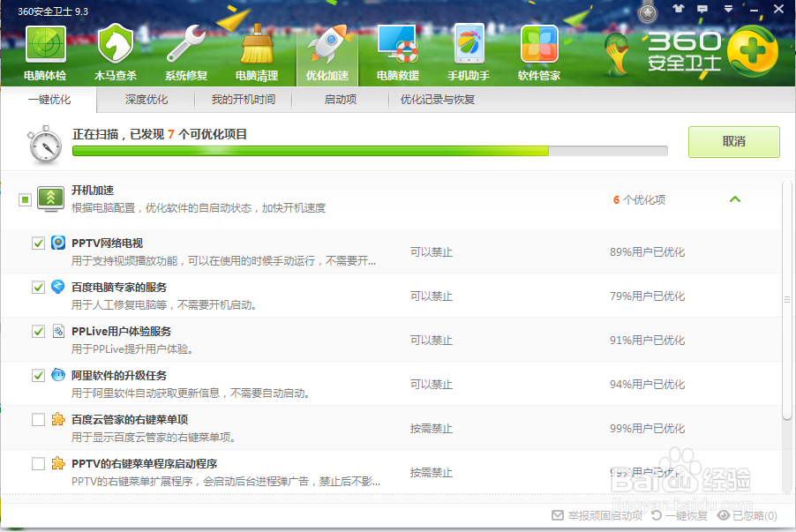This screenshot has width=796, height=532.
Task: Click the 开机加速 section title
Action: [93, 191]
